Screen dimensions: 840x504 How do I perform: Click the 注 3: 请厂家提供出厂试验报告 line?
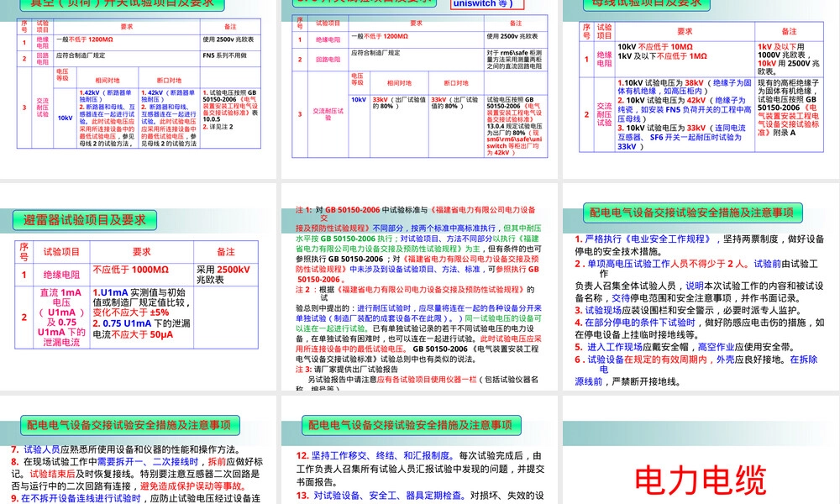pyautogui.click(x=347, y=369)
